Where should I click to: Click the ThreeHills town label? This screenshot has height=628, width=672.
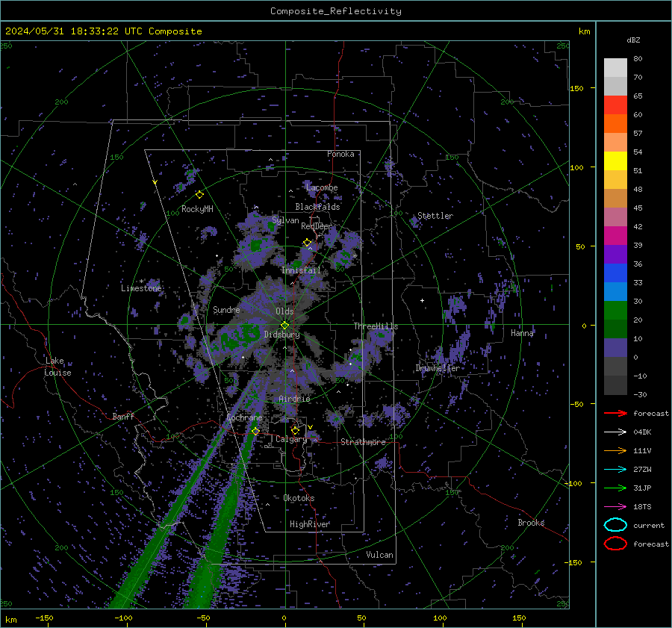click(x=376, y=326)
